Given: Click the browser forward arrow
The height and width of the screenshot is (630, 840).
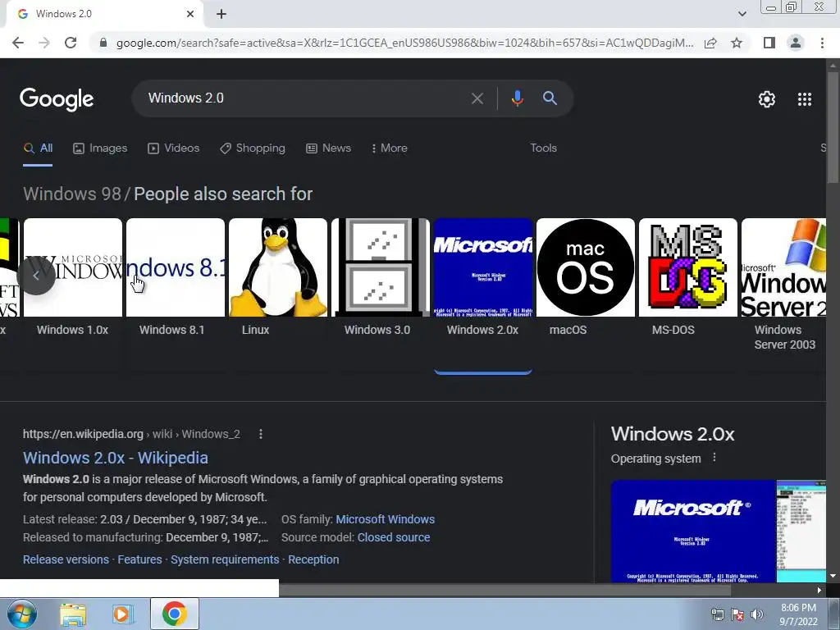Looking at the screenshot, I should [44, 43].
